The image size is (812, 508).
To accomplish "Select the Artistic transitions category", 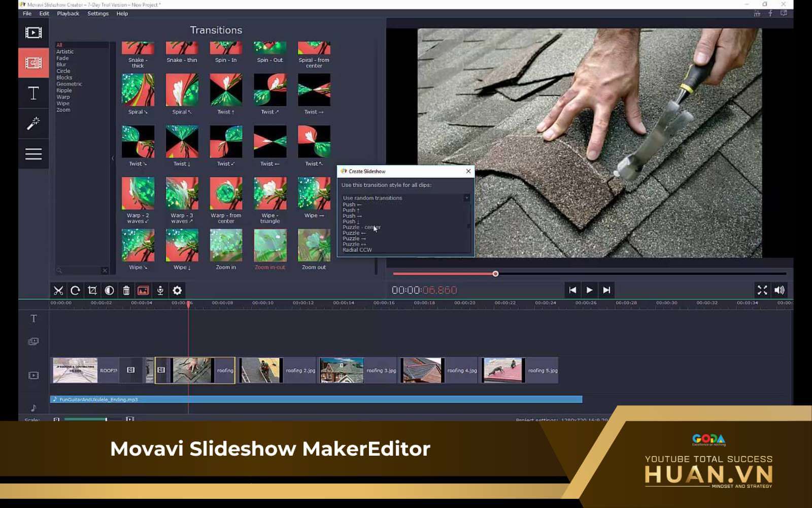I will tap(65, 52).
